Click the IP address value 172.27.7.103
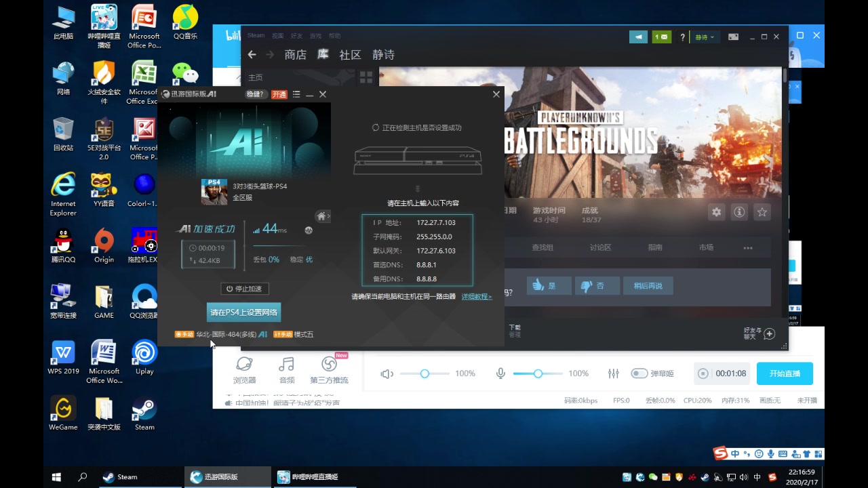The height and width of the screenshot is (488, 868). tap(436, 222)
